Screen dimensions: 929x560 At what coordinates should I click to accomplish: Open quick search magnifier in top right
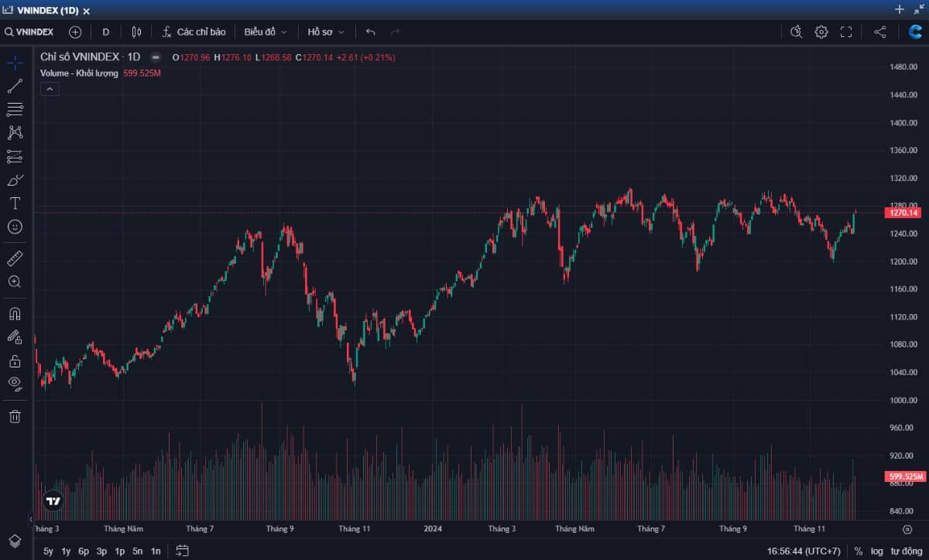pyautogui.click(x=796, y=32)
